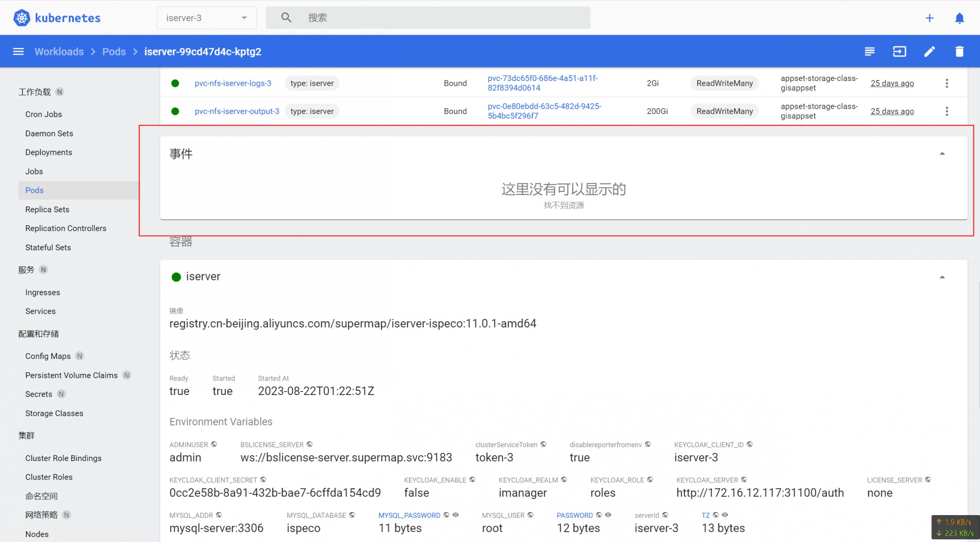Viewport: 980px width, 542px height.
Task: Open volume pvc-0e80ebdd link
Action: click(544, 111)
